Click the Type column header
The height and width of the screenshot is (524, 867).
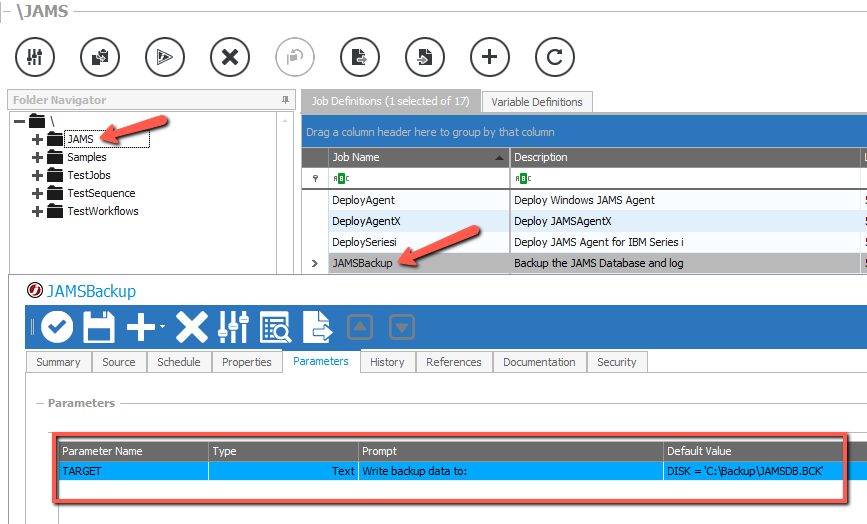284,451
